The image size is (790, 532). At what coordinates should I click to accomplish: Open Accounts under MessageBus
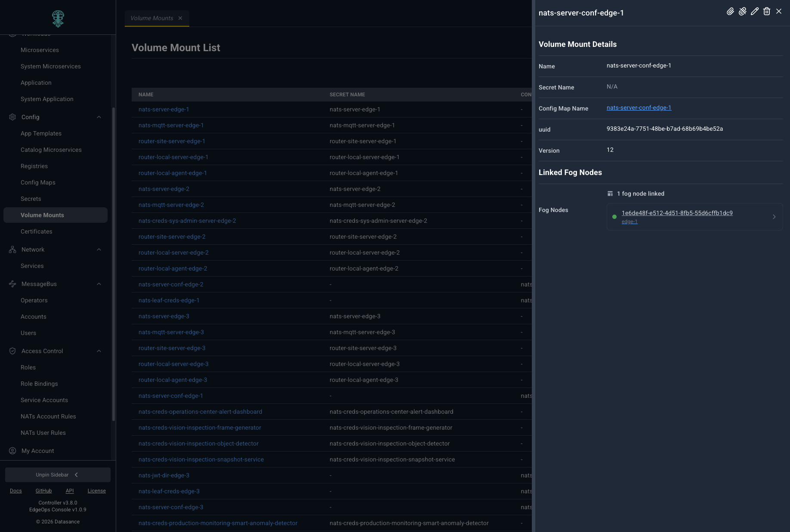pyautogui.click(x=34, y=317)
